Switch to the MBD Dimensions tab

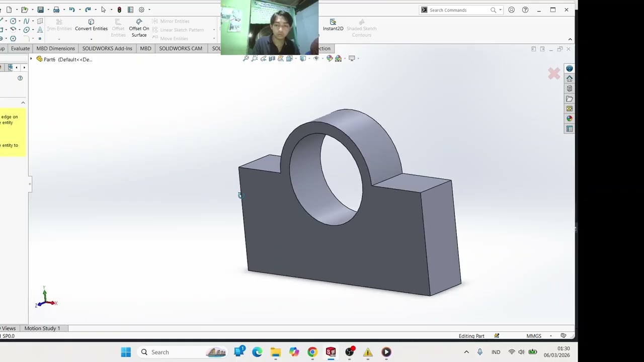55,48
